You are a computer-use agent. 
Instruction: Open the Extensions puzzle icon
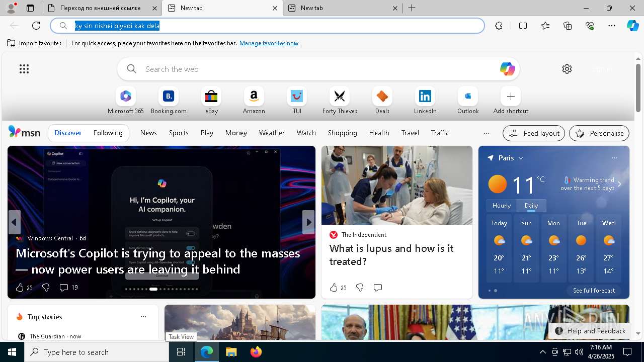pos(499,26)
